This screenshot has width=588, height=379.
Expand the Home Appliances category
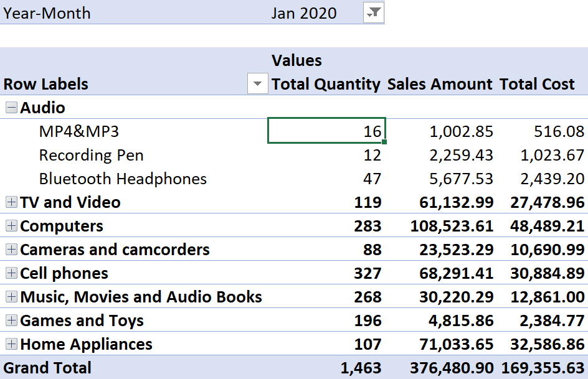pos(11,344)
